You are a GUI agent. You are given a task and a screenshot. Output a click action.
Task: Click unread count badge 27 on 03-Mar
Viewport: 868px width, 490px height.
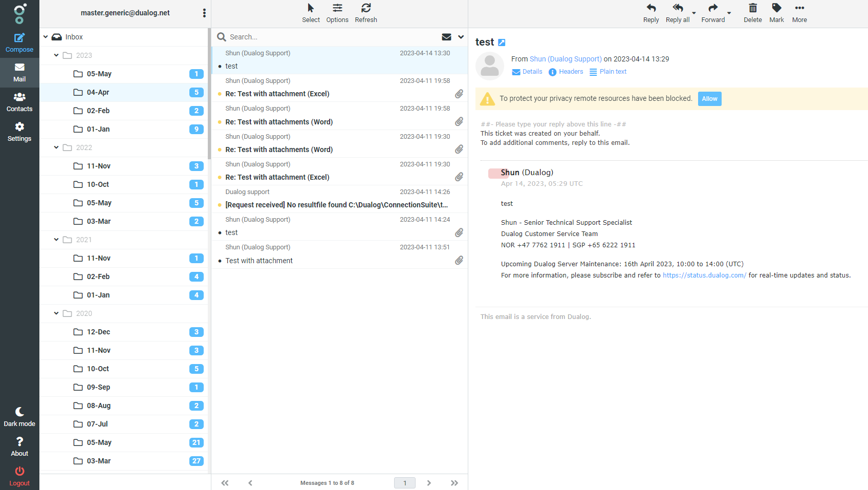pos(197,461)
